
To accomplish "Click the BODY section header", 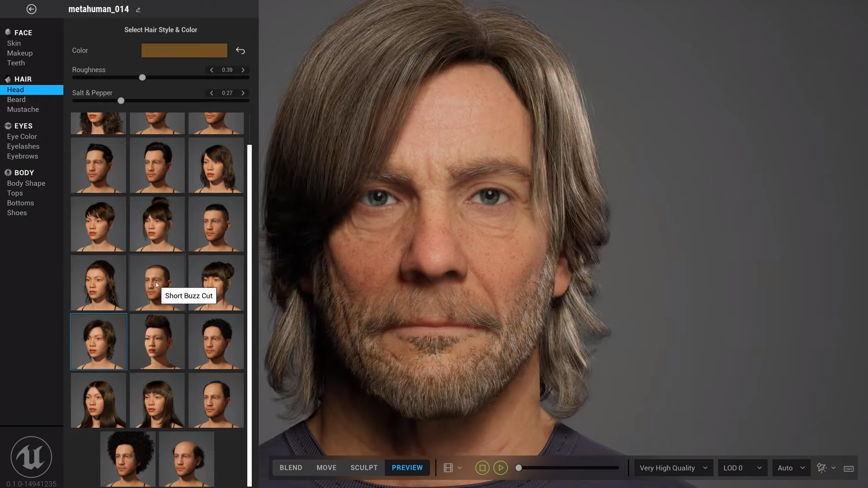I will [24, 173].
